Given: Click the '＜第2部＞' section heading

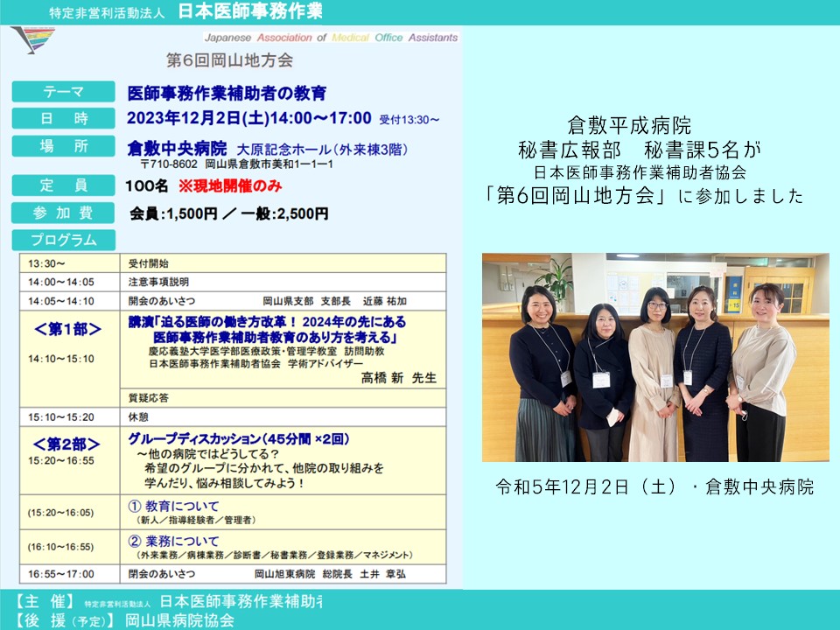Looking at the screenshot, I should tap(66, 444).
